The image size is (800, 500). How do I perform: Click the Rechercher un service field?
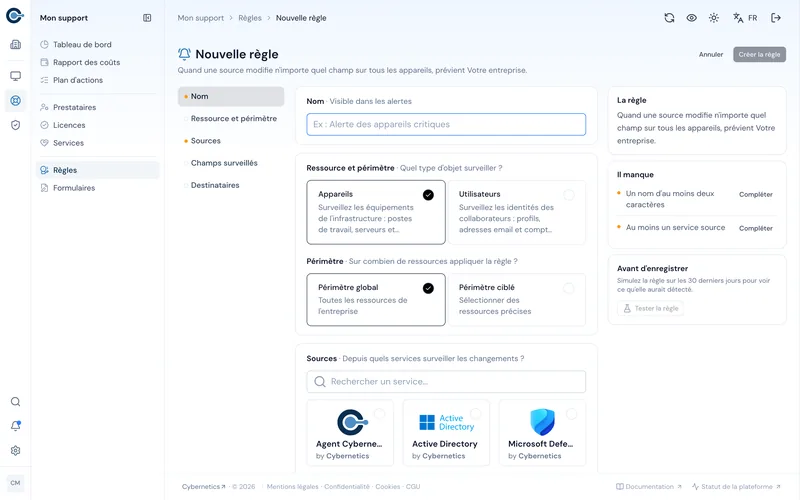coord(446,382)
